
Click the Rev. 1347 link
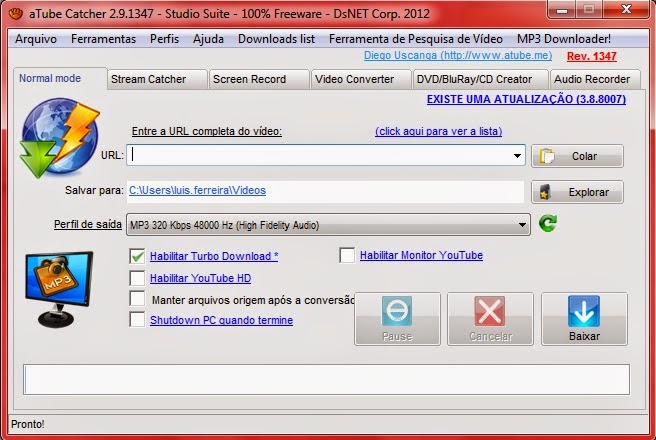592,56
